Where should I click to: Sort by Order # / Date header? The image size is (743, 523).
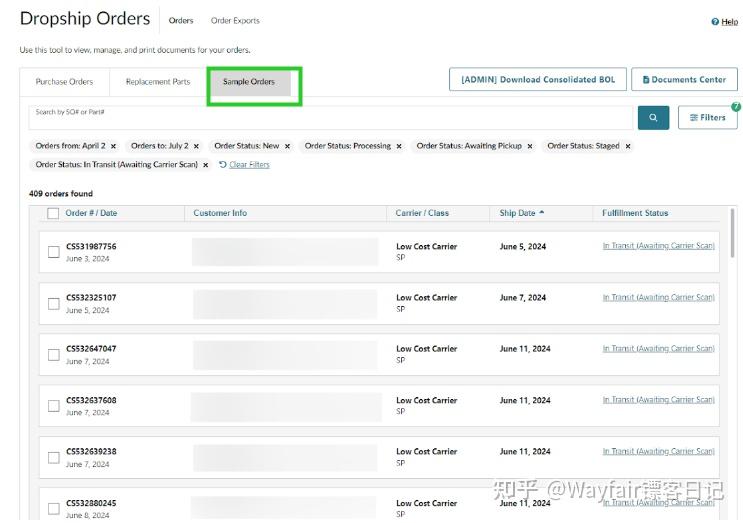[91, 213]
